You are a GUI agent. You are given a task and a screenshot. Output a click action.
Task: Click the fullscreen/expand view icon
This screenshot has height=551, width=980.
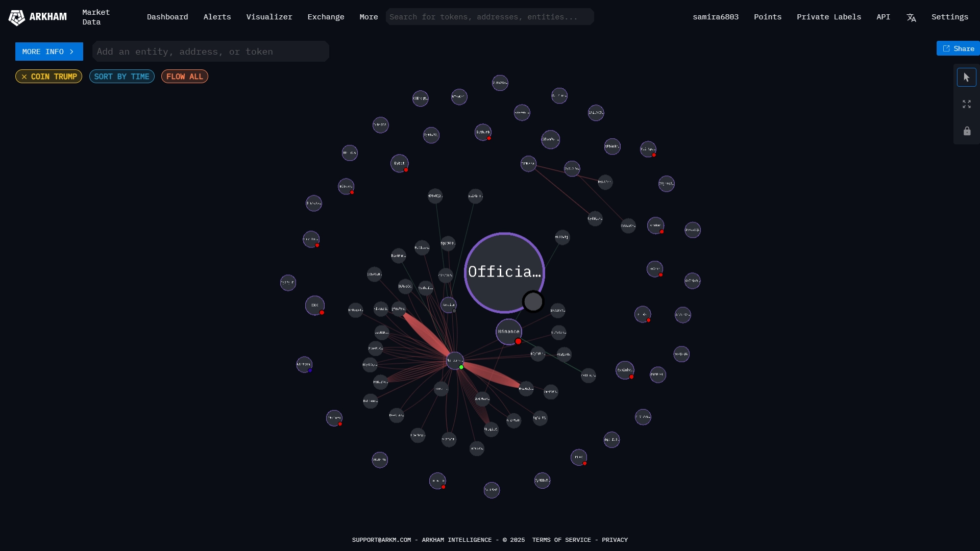pos(967,104)
